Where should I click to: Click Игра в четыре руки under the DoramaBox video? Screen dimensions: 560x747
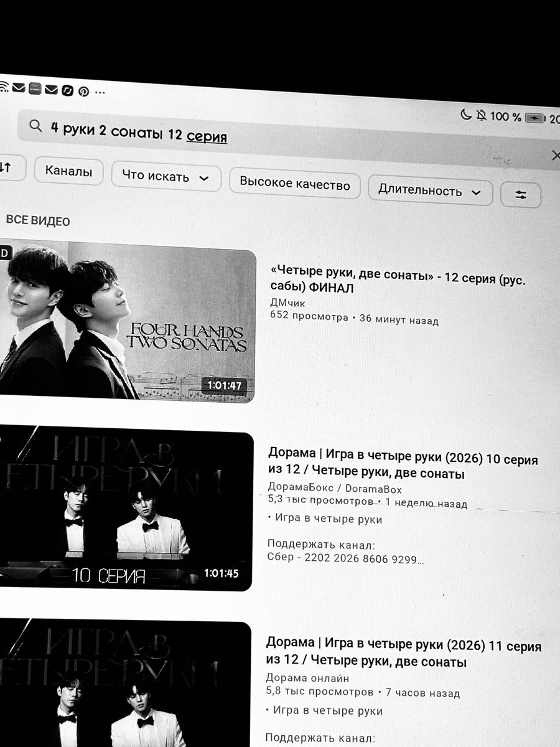click(x=328, y=519)
